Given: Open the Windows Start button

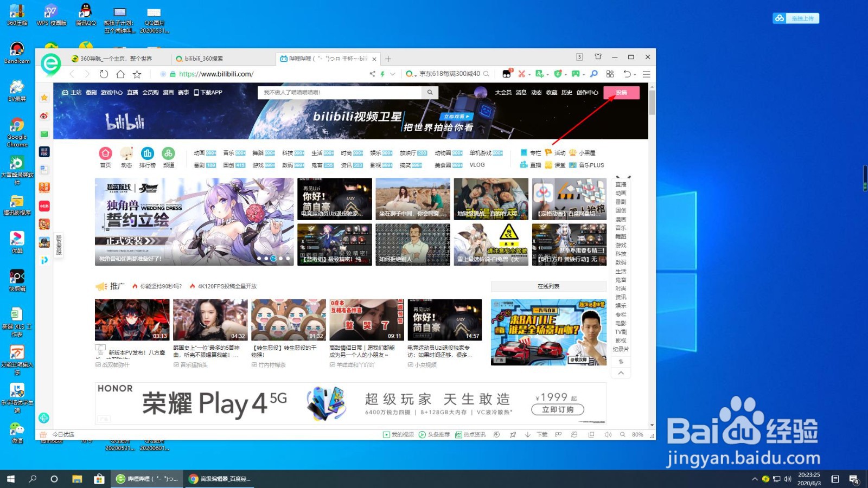Looking at the screenshot, I should coord(10,479).
